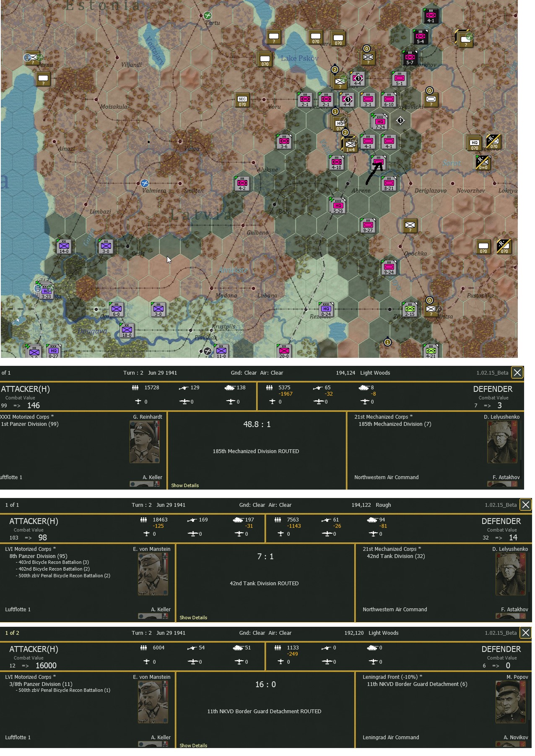Screen dimensions: 535x756
Task: Select the 11-0 division counter at bottom
Action: click(221, 351)
